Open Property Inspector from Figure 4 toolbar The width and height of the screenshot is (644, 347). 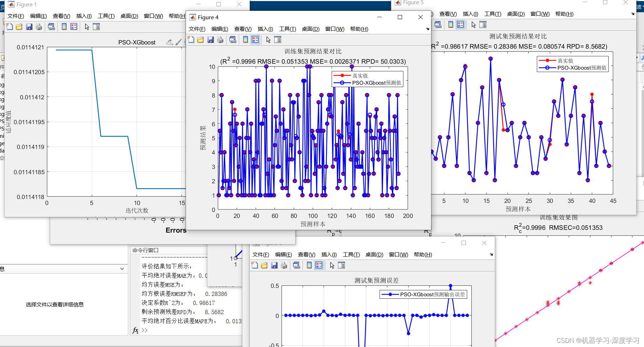[x=278, y=40]
